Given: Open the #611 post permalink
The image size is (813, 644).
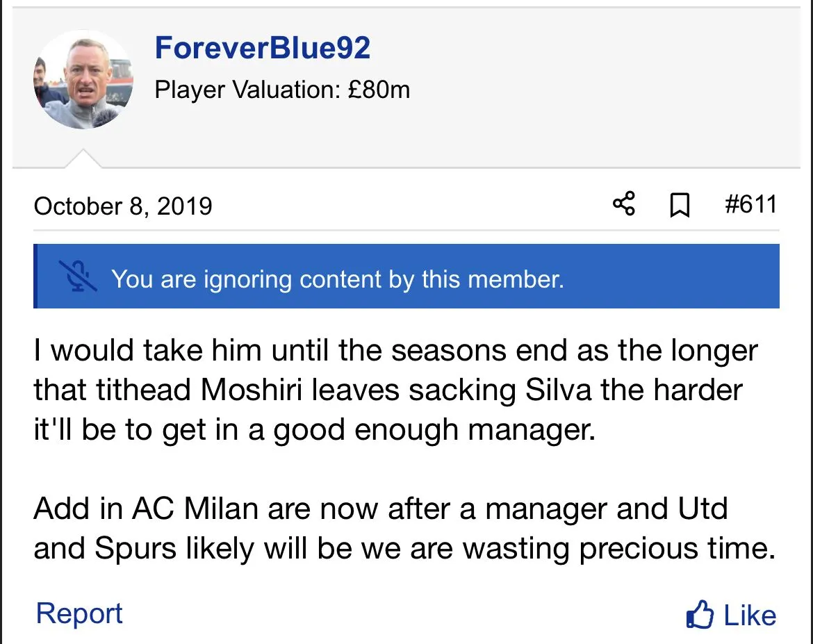Looking at the screenshot, I should (x=750, y=205).
